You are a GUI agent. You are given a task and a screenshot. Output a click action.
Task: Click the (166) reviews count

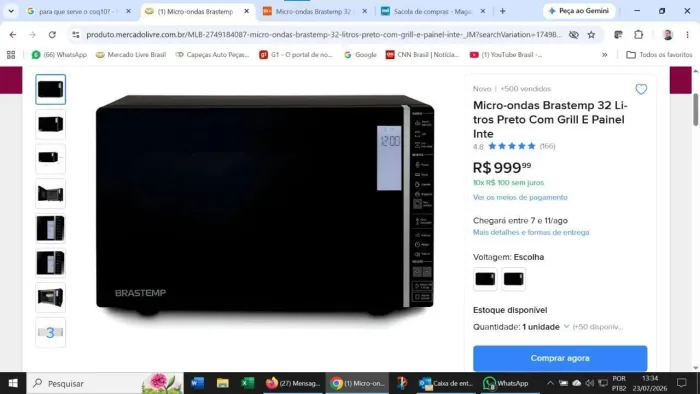(547, 146)
